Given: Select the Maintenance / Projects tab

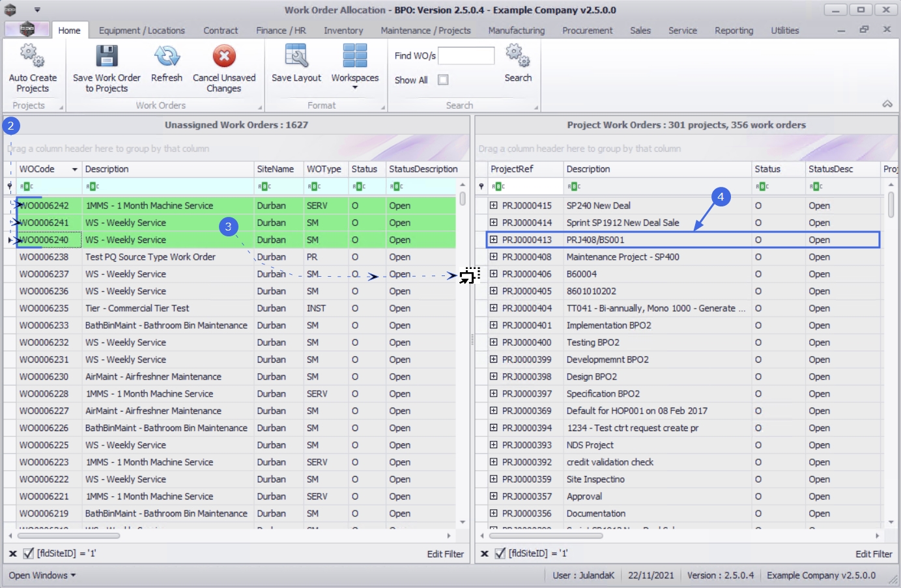Looking at the screenshot, I should coord(425,31).
